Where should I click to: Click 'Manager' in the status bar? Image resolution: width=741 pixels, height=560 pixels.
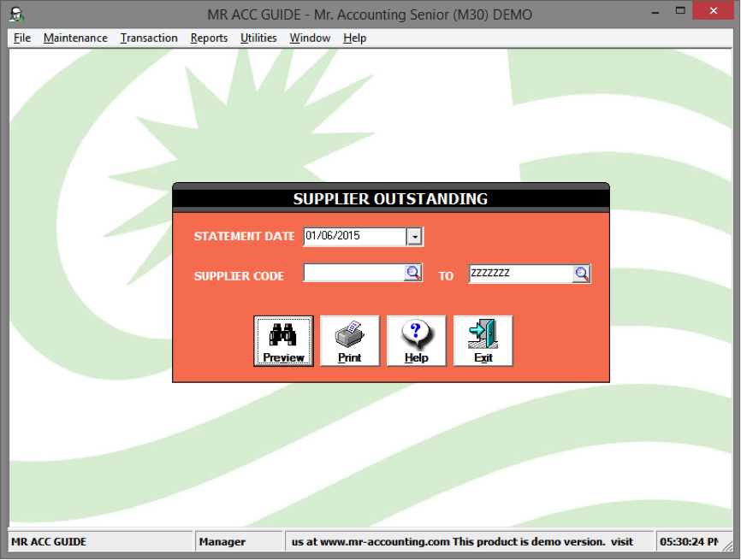[x=222, y=542]
